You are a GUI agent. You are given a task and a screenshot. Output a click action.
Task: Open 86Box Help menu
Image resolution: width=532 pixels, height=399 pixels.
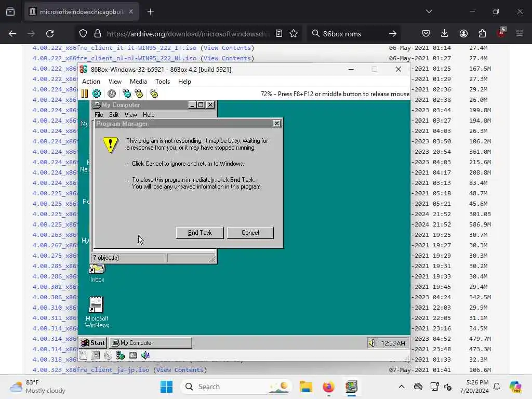point(184,82)
